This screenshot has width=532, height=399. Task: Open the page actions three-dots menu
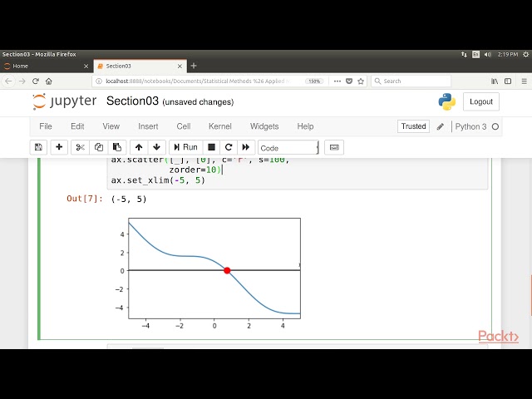[337, 81]
